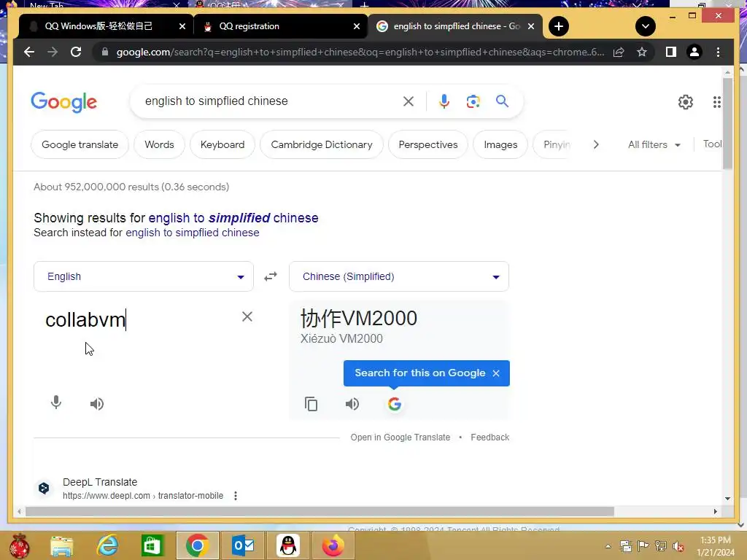Image resolution: width=747 pixels, height=560 pixels.
Task: Copy the Chinese translation
Action: point(311,404)
